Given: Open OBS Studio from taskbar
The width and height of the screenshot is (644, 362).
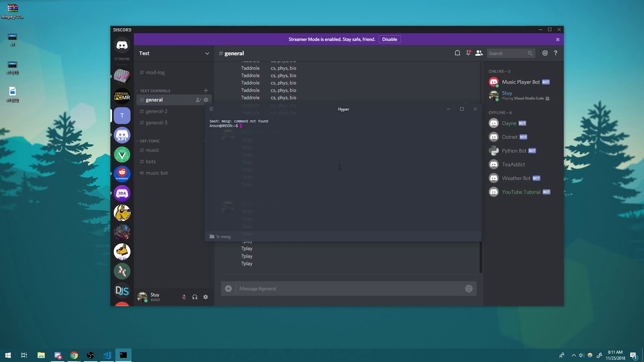Looking at the screenshot, I should pyautogui.click(x=91, y=355).
